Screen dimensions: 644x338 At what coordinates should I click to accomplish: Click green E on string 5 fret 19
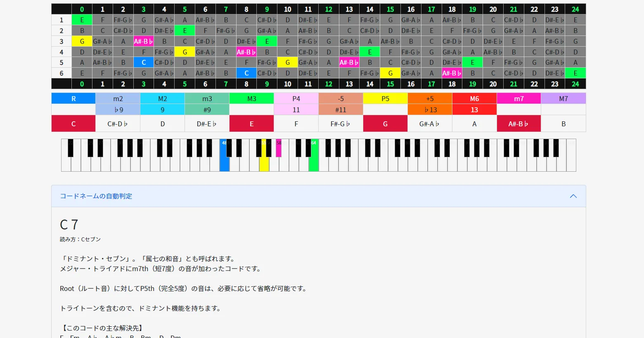click(x=473, y=62)
